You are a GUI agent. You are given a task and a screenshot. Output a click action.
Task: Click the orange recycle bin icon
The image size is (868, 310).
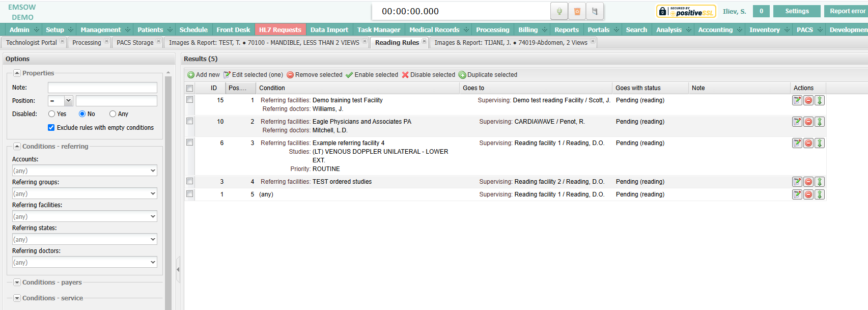click(577, 11)
